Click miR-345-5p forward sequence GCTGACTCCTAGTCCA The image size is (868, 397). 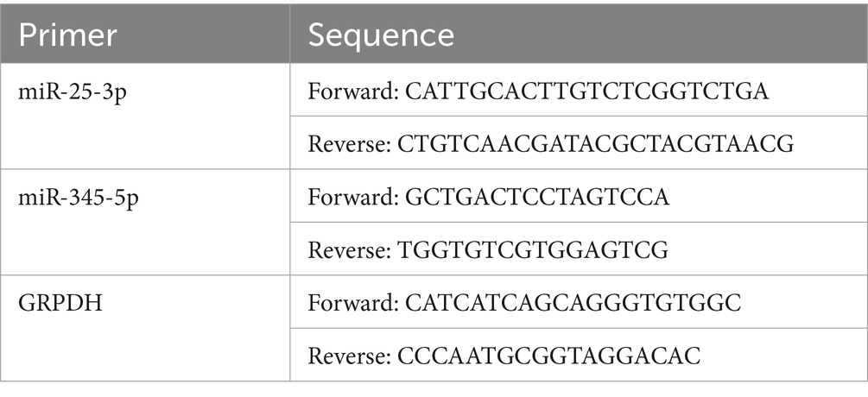pyautogui.click(x=537, y=197)
